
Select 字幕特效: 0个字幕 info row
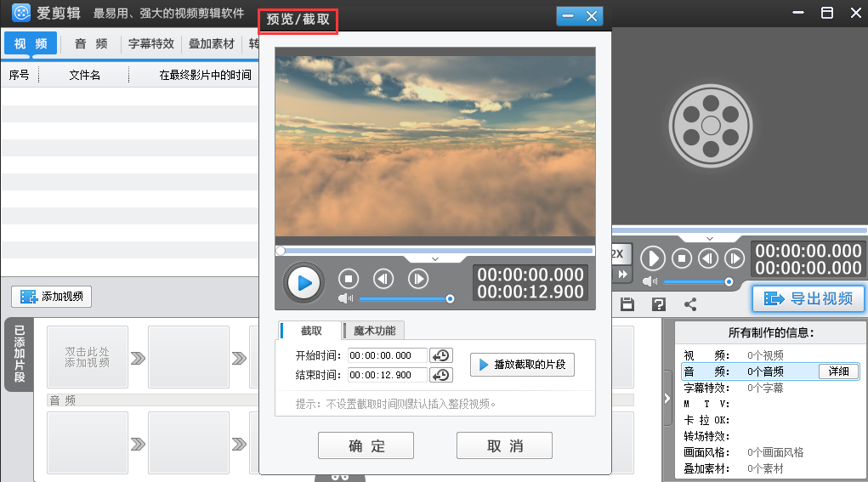click(x=770, y=388)
